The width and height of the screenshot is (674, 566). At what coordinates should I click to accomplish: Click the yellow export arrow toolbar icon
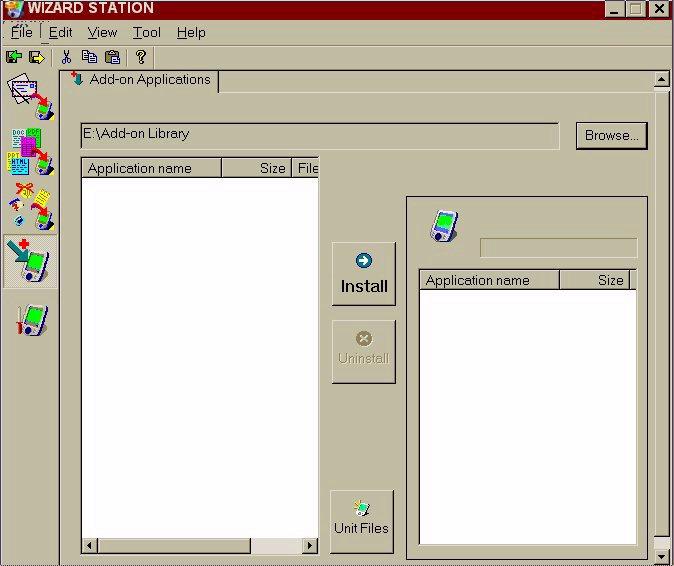point(37,58)
